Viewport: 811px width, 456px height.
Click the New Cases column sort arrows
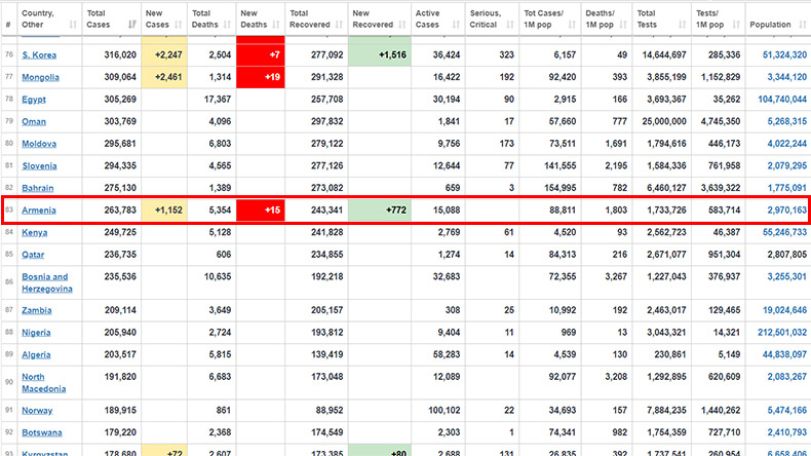[178, 24]
